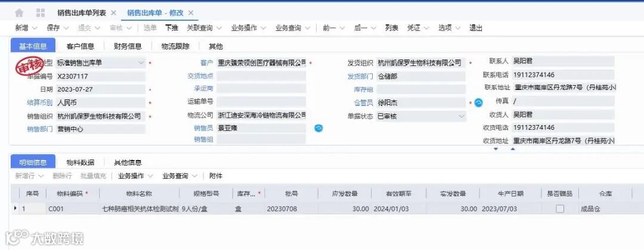Click the 批号 column header
644x250 pixels.
coord(291,193)
